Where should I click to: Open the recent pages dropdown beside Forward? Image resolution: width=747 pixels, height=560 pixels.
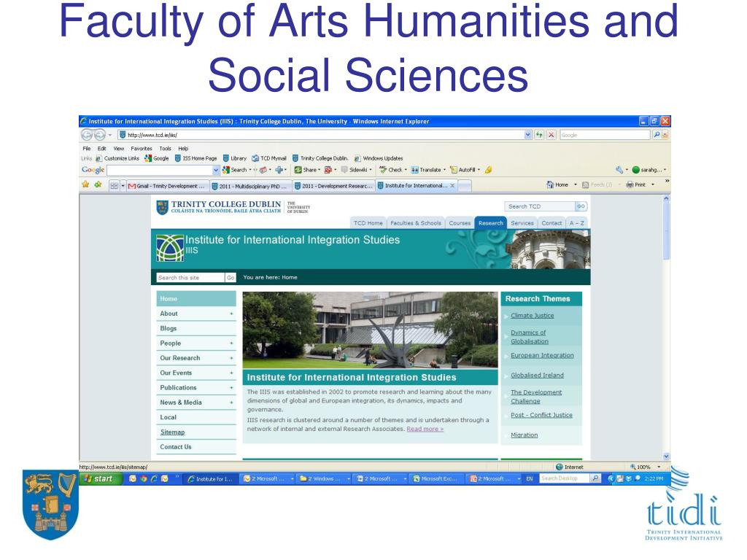110,135
